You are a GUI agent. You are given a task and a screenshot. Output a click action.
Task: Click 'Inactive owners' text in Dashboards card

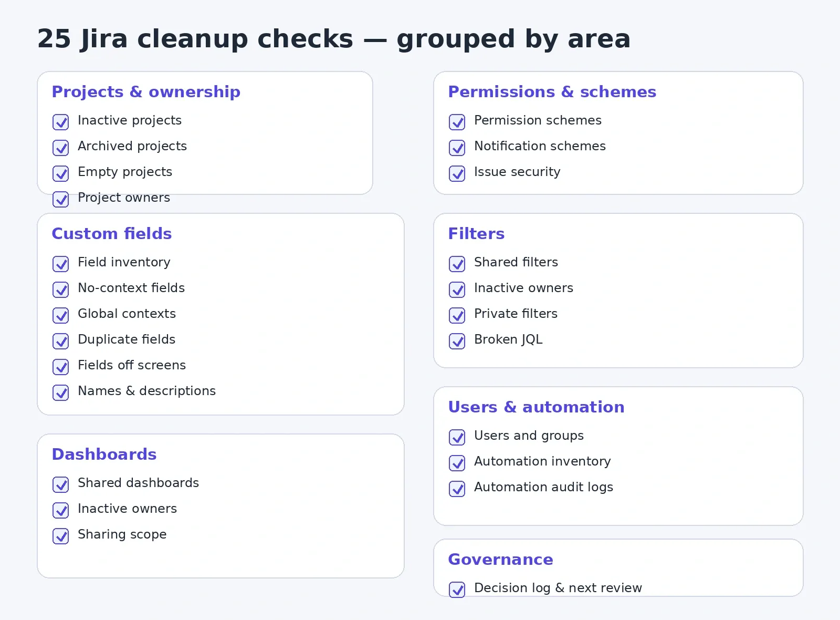click(x=127, y=509)
